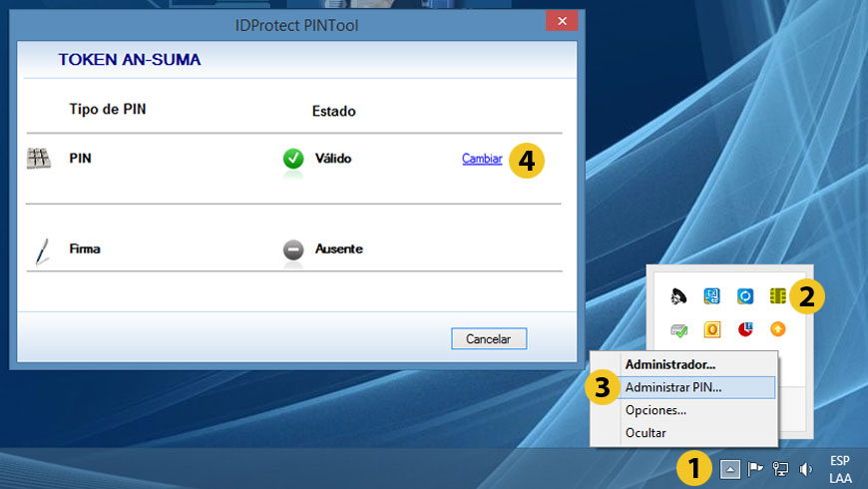Click the Firma row label

tap(85, 249)
